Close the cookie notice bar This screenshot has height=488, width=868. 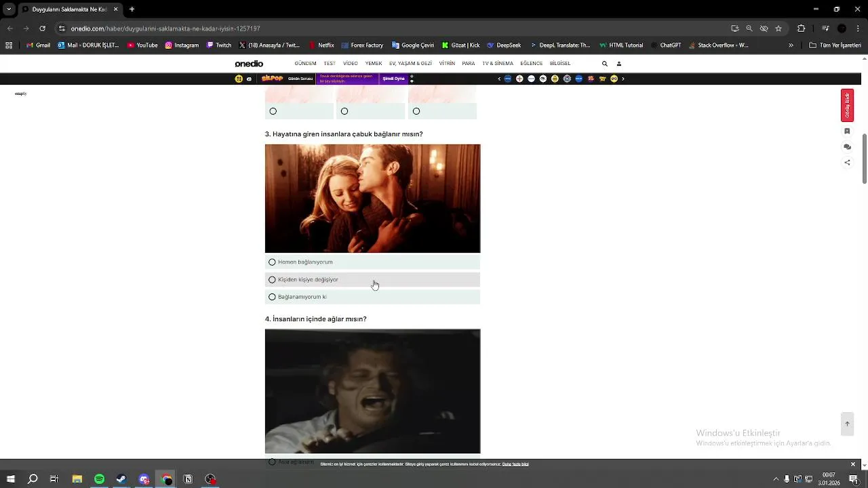coord(852,464)
